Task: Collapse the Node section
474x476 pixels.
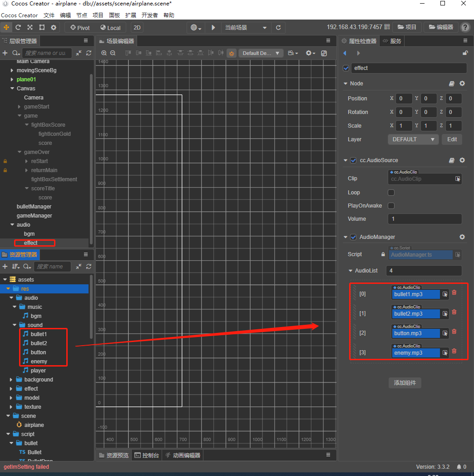Action: pyautogui.click(x=346, y=84)
